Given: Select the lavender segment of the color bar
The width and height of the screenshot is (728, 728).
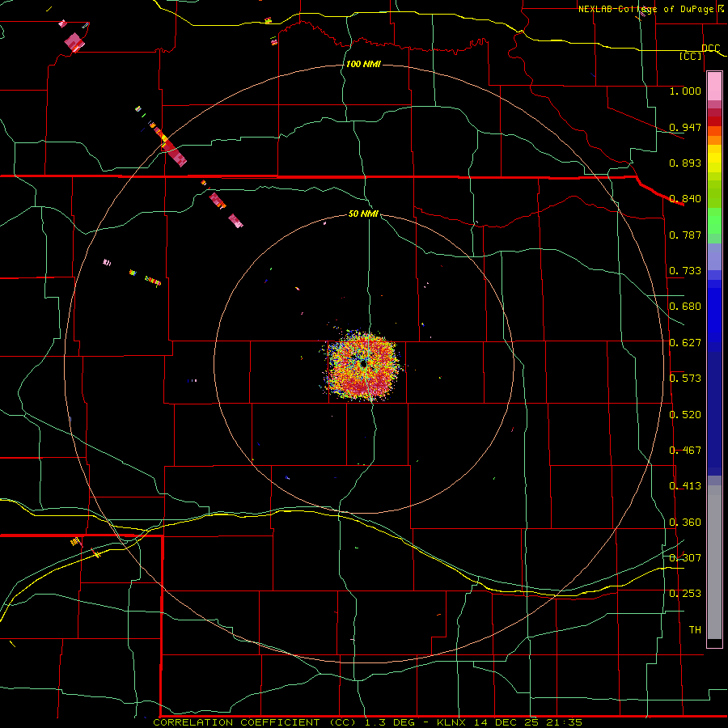Looking at the screenshot, I should pos(714,256).
